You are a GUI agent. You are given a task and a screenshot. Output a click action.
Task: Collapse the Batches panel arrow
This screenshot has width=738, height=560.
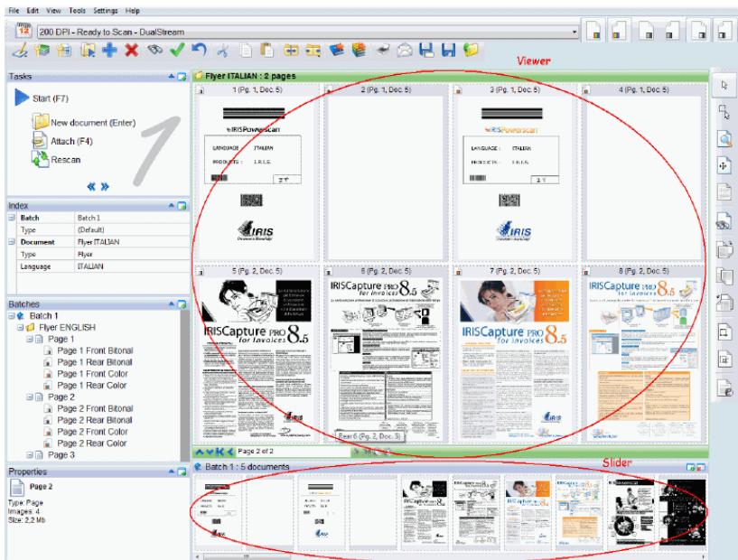pos(172,304)
